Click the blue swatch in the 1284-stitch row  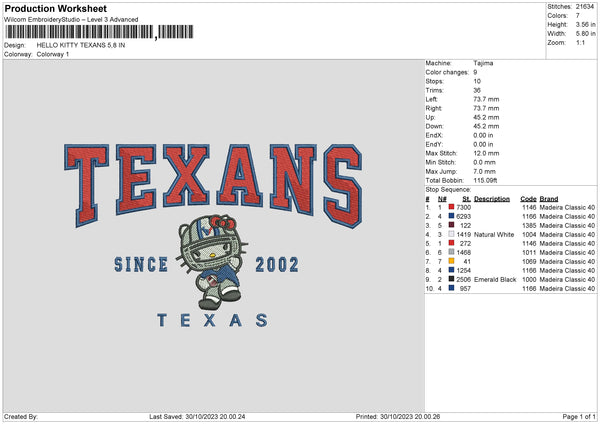click(x=452, y=270)
